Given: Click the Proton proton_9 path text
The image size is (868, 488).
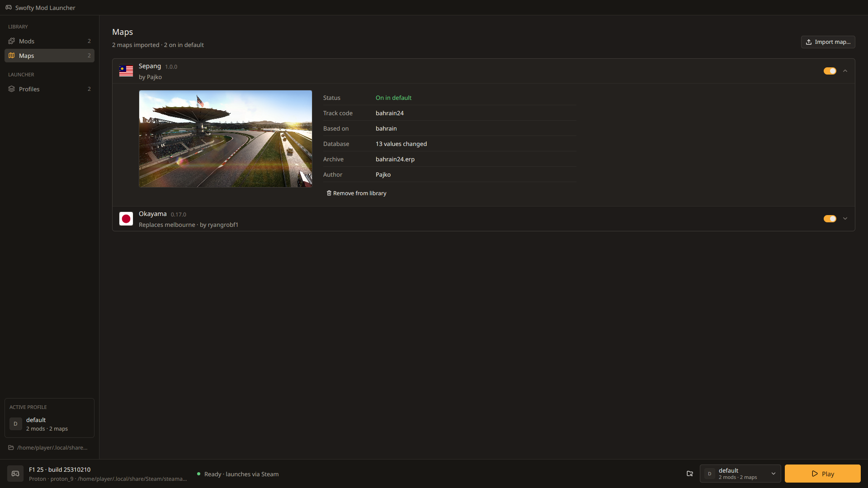Looking at the screenshot, I should (x=108, y=479).
